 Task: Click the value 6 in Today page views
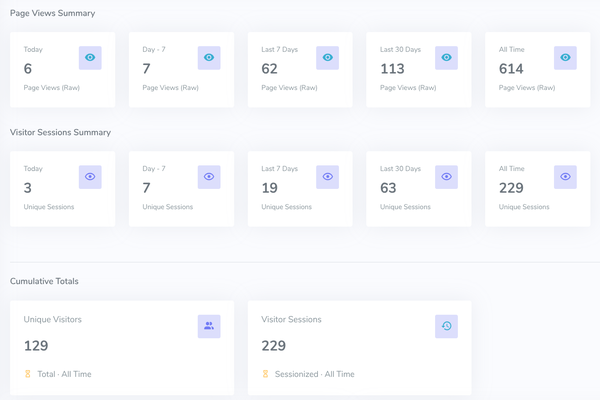coord(28,69)
